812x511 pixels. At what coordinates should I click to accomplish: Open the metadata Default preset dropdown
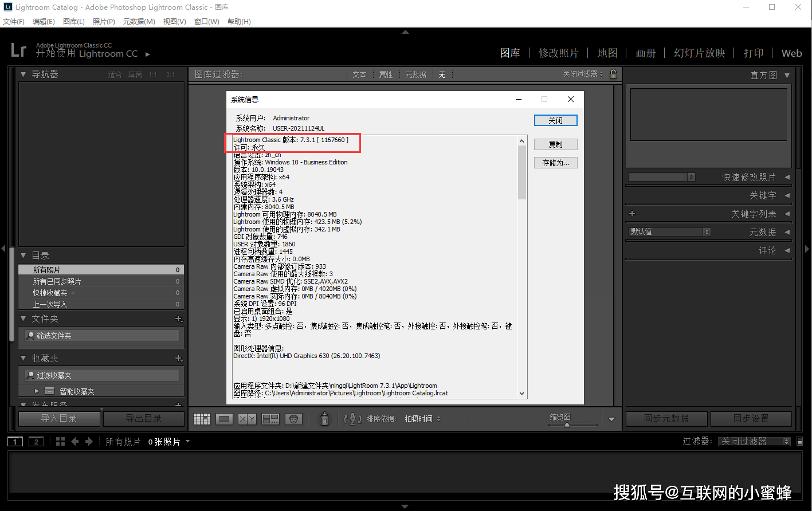[669, 232]
